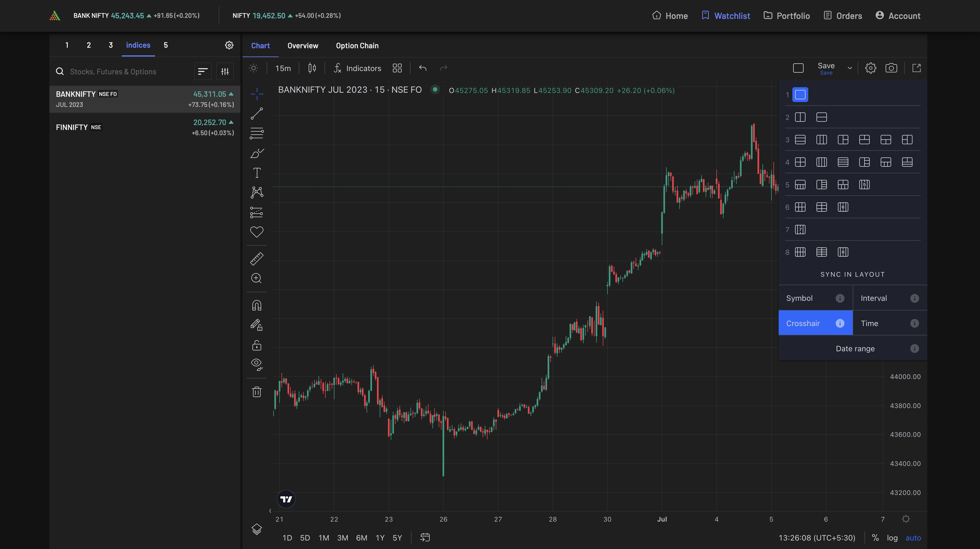Viewport: 980px width, 549px height.
Task: Choose the two-column vertical split layout
Action: [800, 117]
